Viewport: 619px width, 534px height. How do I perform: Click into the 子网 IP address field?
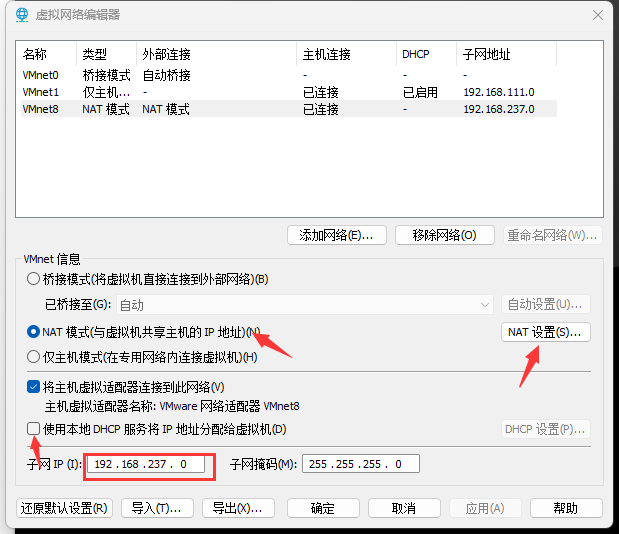149,464
